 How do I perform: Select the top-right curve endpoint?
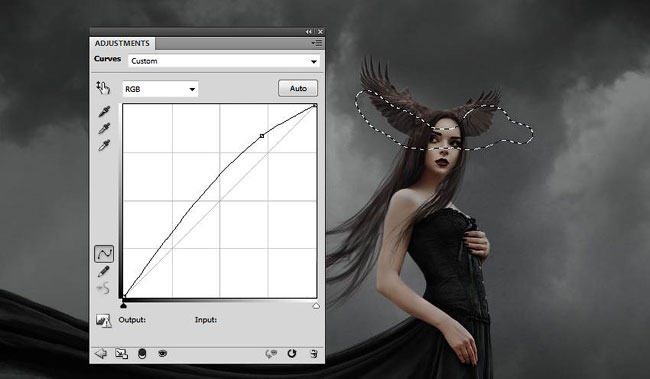click(315, 106)
